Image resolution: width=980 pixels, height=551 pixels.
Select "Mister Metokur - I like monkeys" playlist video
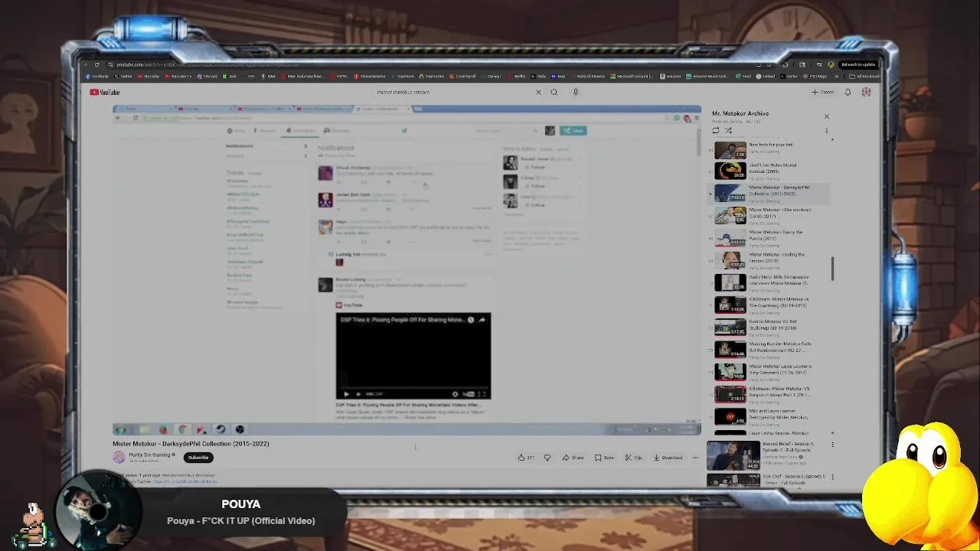(769, 215)
